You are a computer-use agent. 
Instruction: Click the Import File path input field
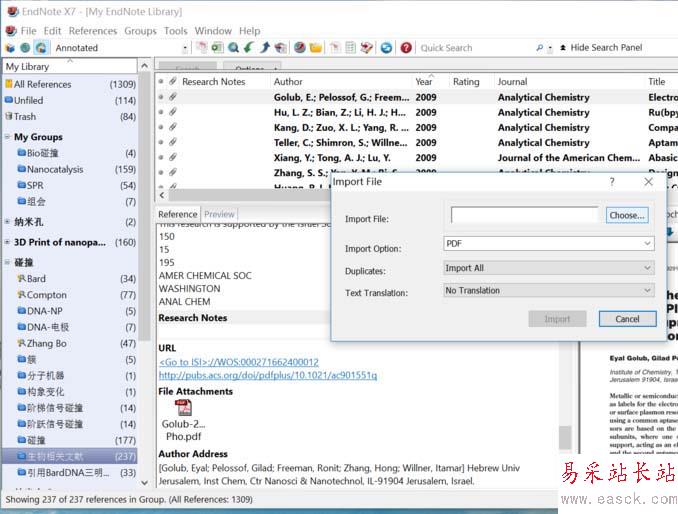tap(524, 215)
